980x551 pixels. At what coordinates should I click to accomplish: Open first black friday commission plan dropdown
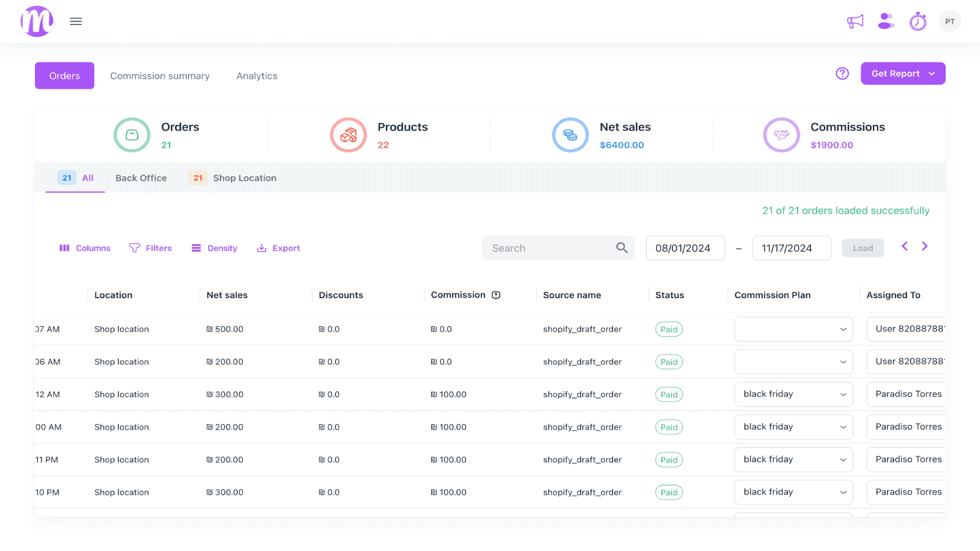(x=793, y=394)
